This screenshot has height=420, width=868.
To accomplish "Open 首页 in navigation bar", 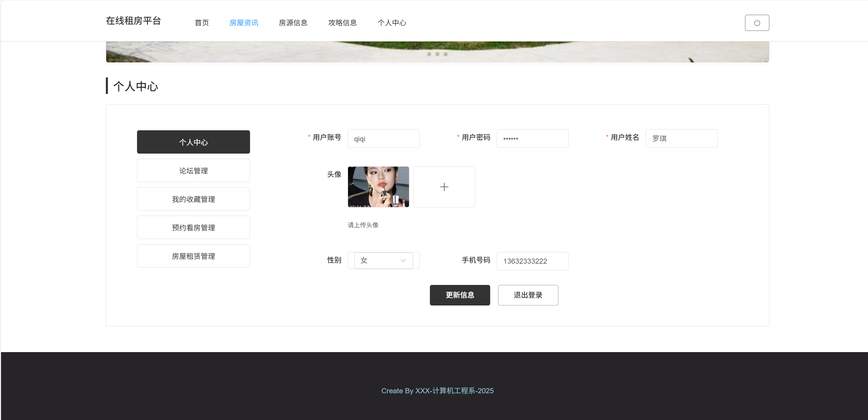I will [202, 23].
